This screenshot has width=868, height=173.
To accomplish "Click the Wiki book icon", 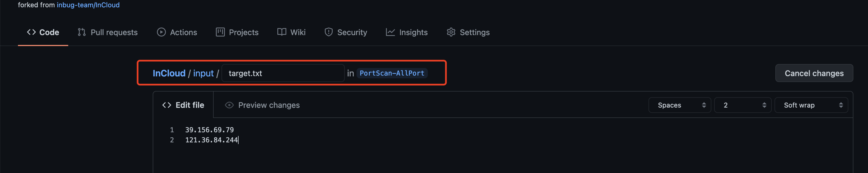I will 282,32.
